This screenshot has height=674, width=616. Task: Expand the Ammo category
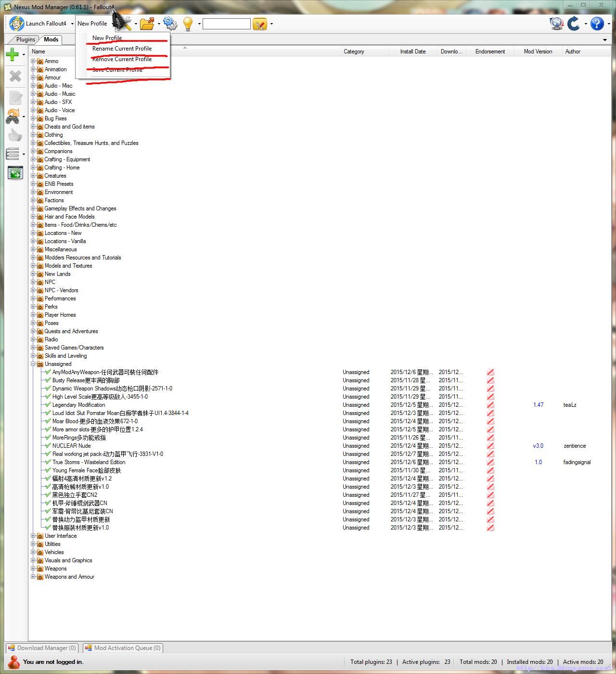pos(33,61)
